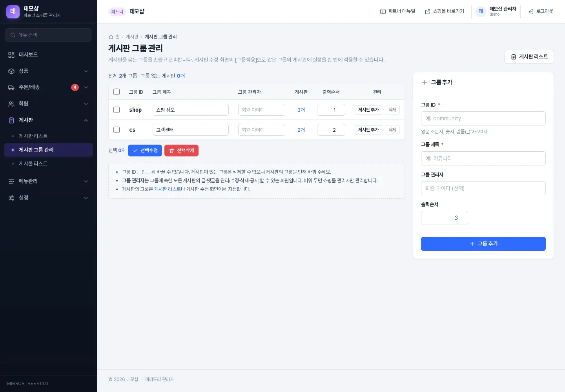Expand the 회원 menu chevron
The image size is (565, 392).
tap(86, 104)
